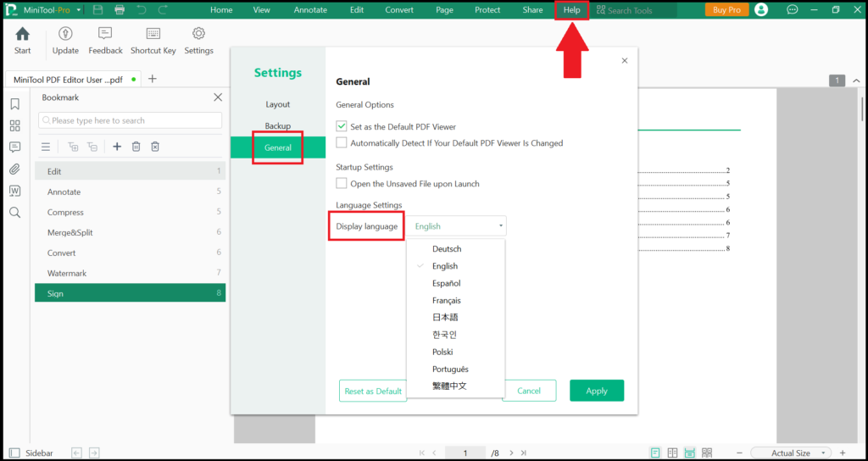
Task: Click the Buy Pro button
Action: pos(726,10)
